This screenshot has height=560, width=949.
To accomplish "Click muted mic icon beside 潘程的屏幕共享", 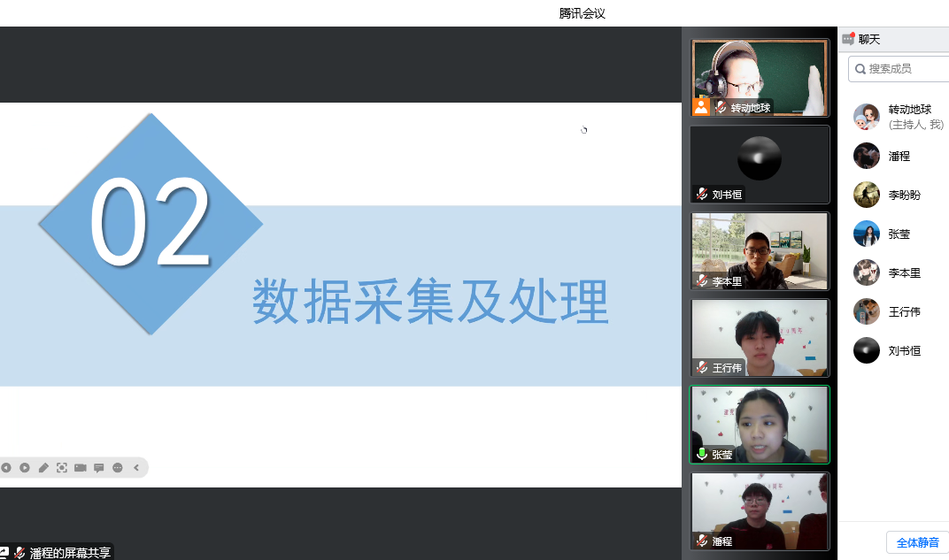I will (19, 552).
